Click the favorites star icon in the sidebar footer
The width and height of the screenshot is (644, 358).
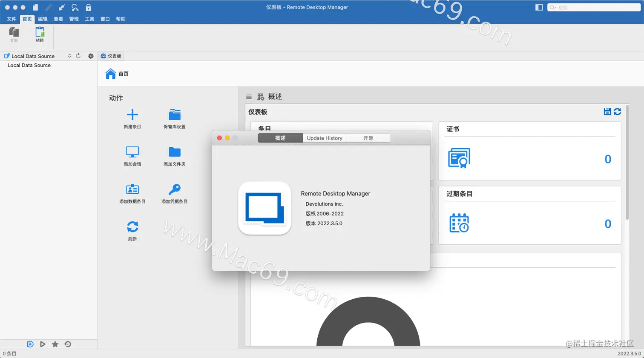point(55,344)
